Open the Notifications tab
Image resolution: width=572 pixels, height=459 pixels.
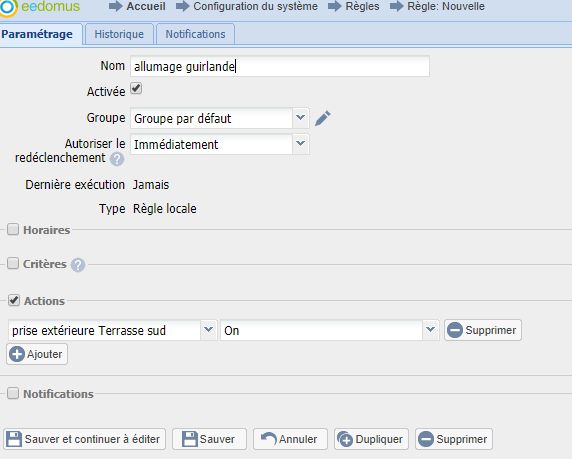196,34
